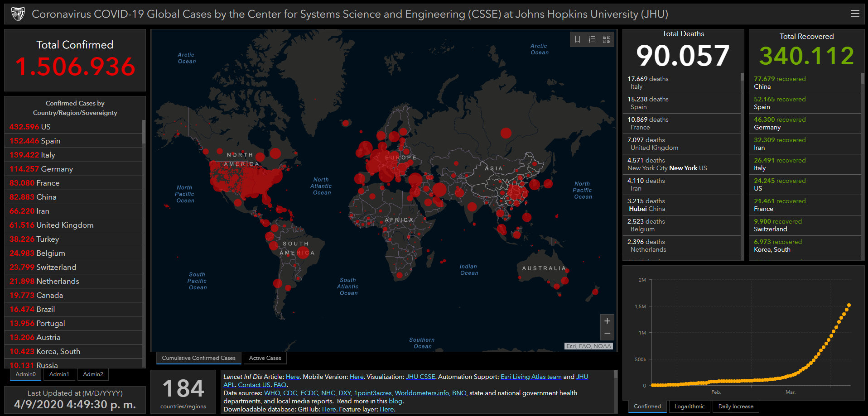Select the Admin2 level tab
Viewport: 868px width, 416px height.
pyautogui.click(x=93, y=374)
